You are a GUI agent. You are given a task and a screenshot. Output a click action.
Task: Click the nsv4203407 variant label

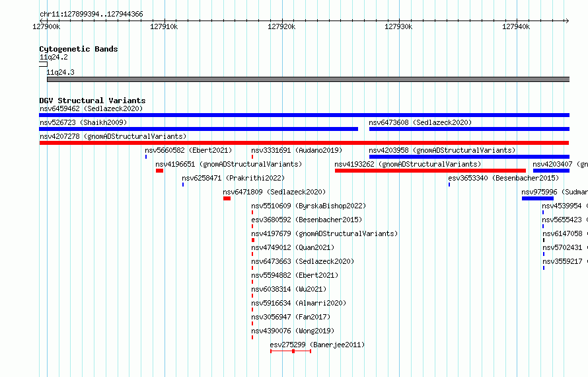tap(560, 164)
